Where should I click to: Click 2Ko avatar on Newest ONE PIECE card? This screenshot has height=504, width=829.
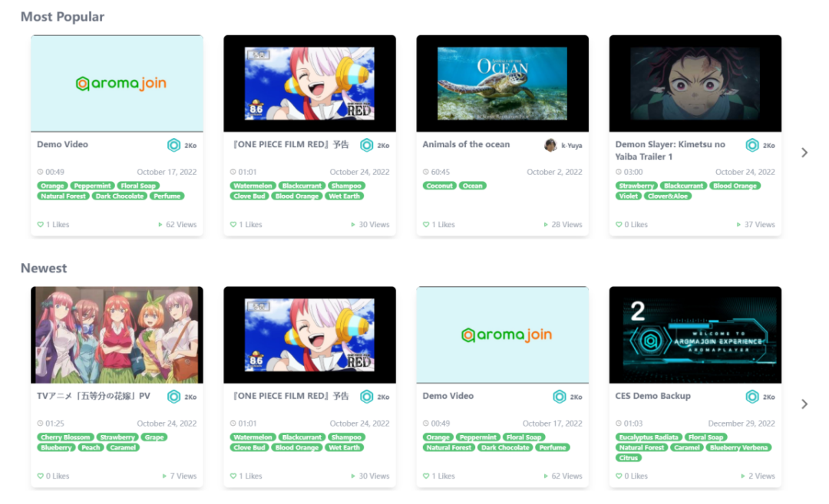pos(366,397)
